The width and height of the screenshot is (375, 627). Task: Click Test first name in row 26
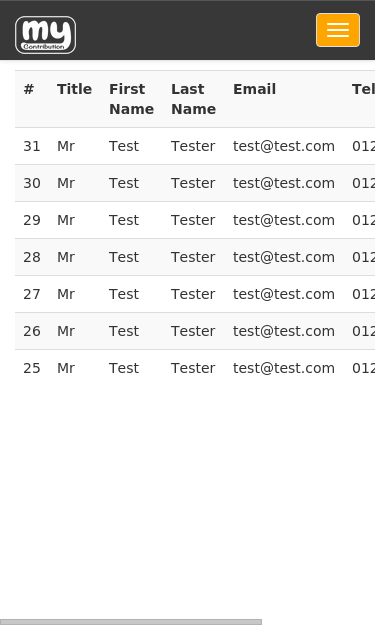(x=124, y=331)
